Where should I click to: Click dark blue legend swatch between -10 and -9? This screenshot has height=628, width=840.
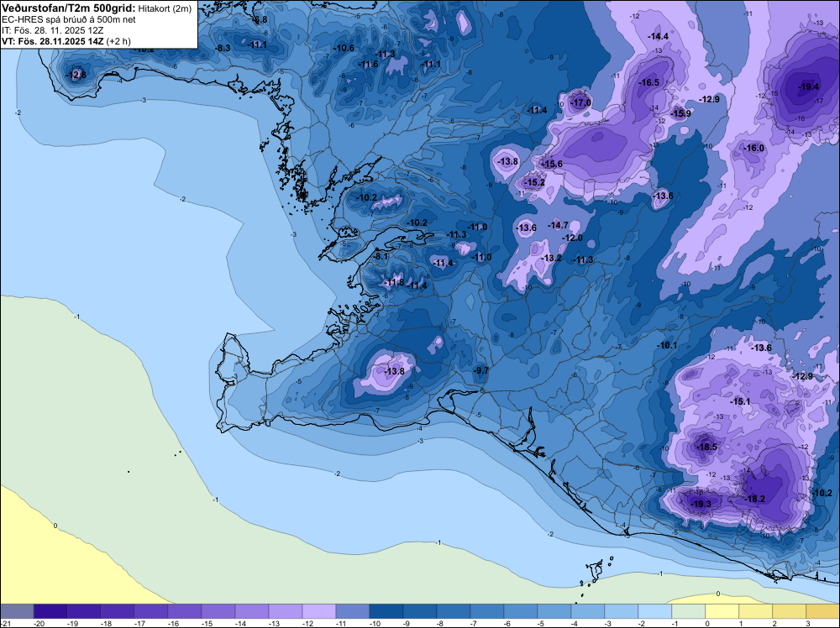[386, 611]
